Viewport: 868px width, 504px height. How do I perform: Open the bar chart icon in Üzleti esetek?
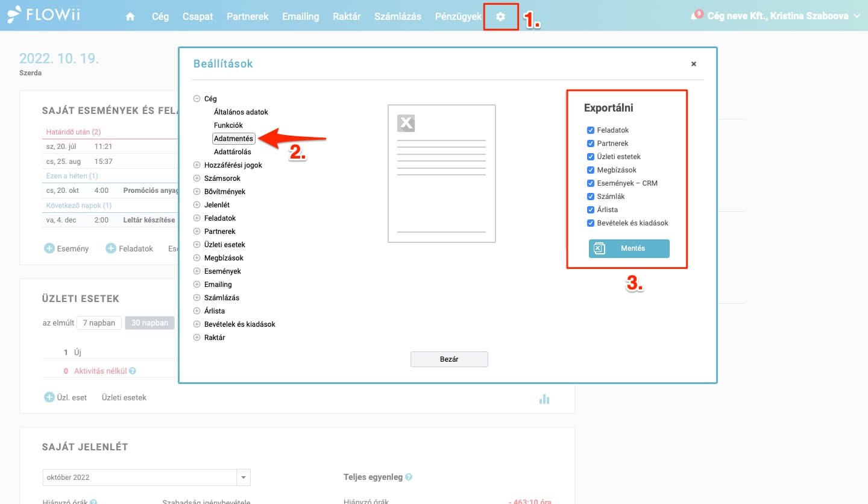[544, 398]
